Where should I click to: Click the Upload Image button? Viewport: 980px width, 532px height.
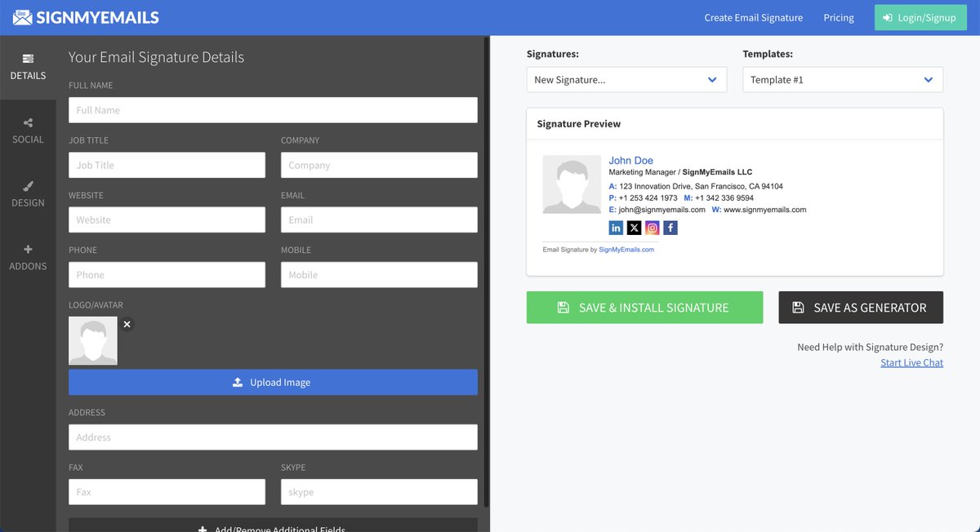tap(273, 382)
